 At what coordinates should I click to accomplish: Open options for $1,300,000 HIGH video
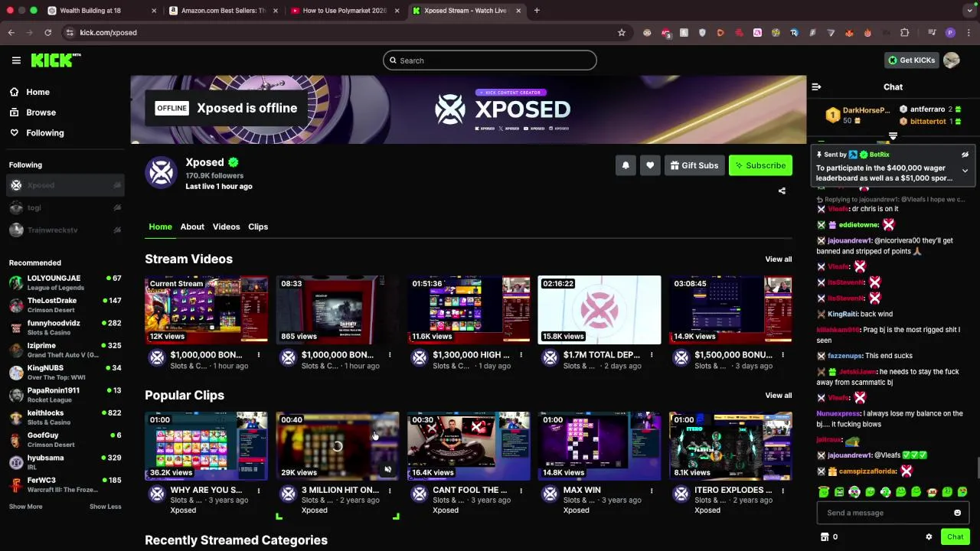521,354
